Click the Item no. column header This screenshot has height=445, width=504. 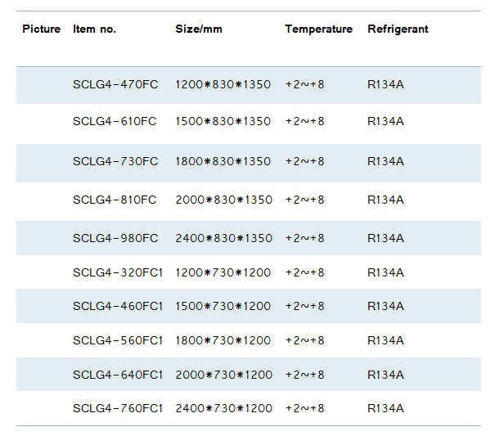click(95, 29)
